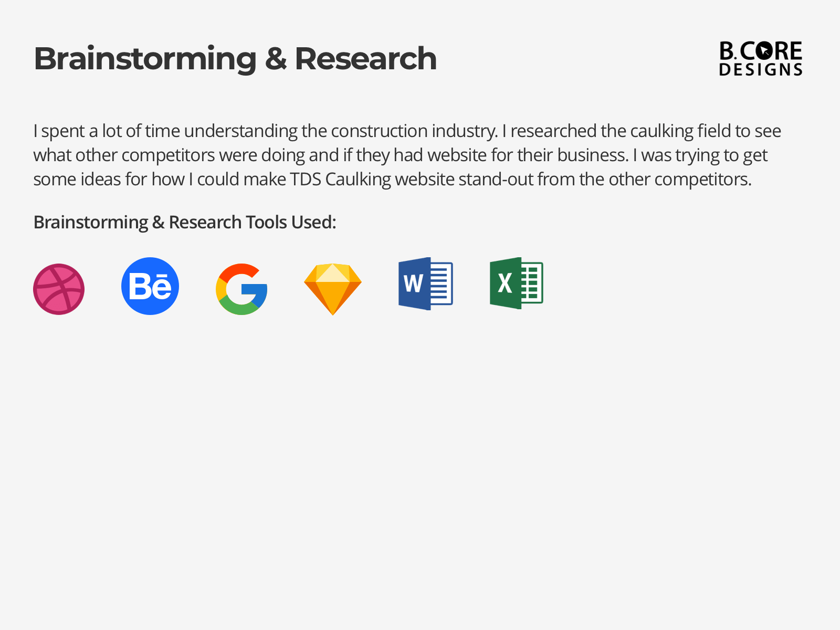Select the orange Sketch diamond icon

pos(333,289)
